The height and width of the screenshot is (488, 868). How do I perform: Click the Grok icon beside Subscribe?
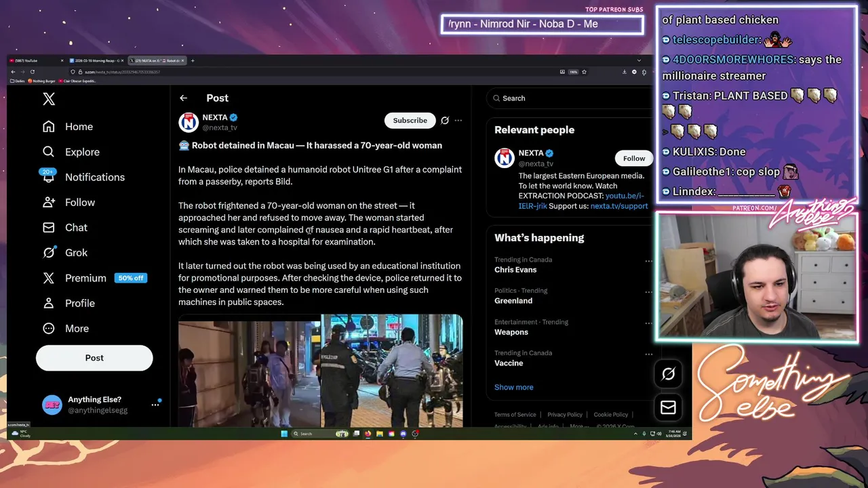click(445, 121)
